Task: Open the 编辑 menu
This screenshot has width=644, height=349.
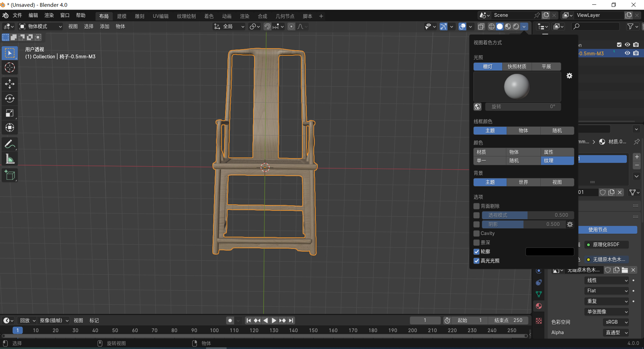Action: [x=33, y=16]
